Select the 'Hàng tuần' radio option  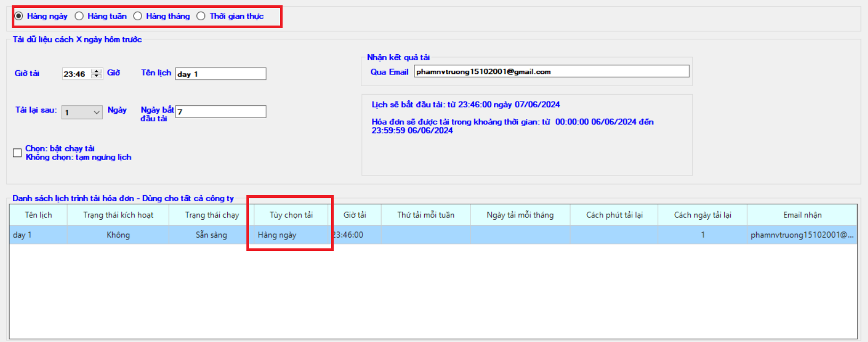pyautogui.click(x=79, y=16)
